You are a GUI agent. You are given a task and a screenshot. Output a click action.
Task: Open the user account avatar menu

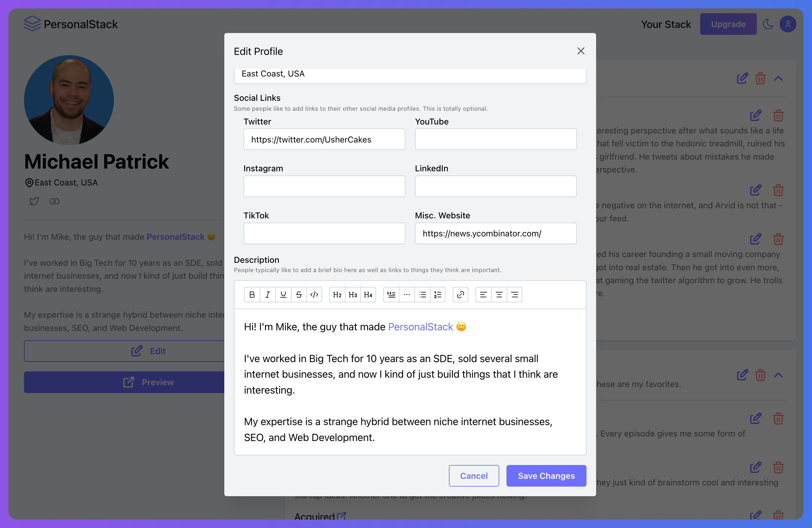pos(788,24)
